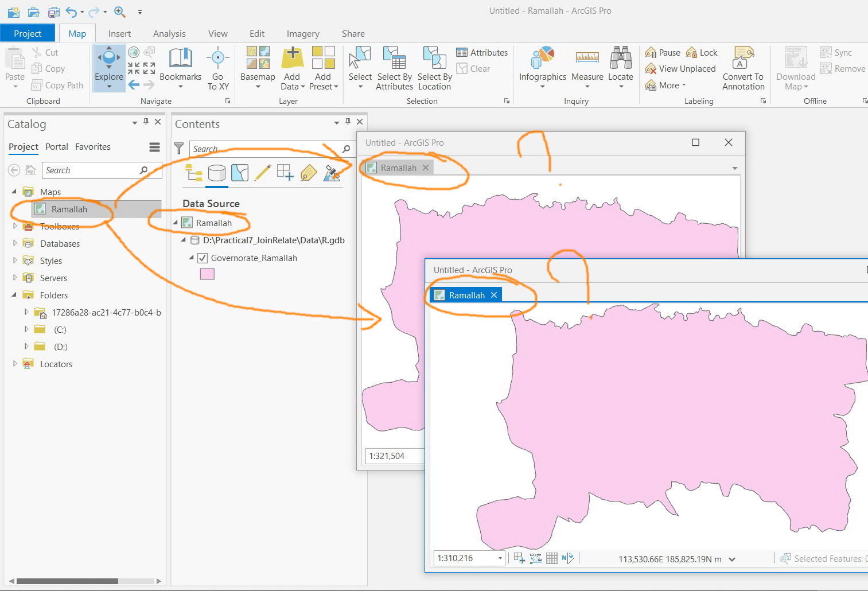
Task: Toggle auto-hide pin on the Contents pane
Action: pos(348,122)
